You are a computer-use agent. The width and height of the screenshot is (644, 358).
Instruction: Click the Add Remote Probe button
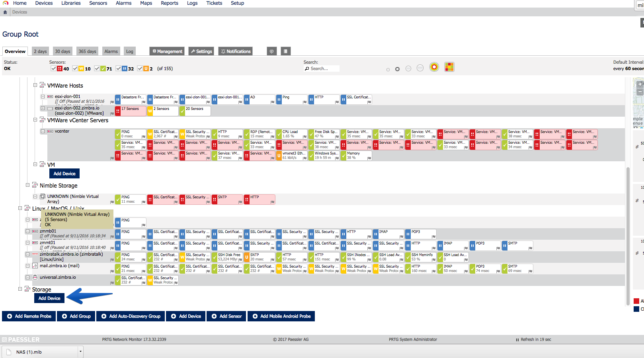coord(29,316)
